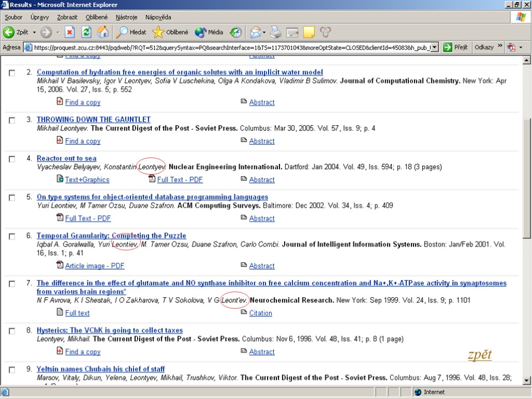
Task: Click Citation link under result 7
Action: (x=261, y=313)
